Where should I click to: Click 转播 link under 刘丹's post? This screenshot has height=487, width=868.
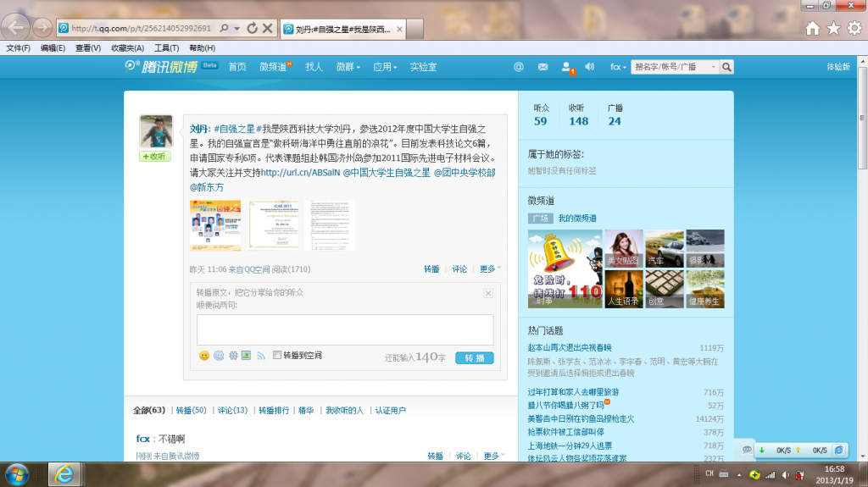[x=431, y=269]
